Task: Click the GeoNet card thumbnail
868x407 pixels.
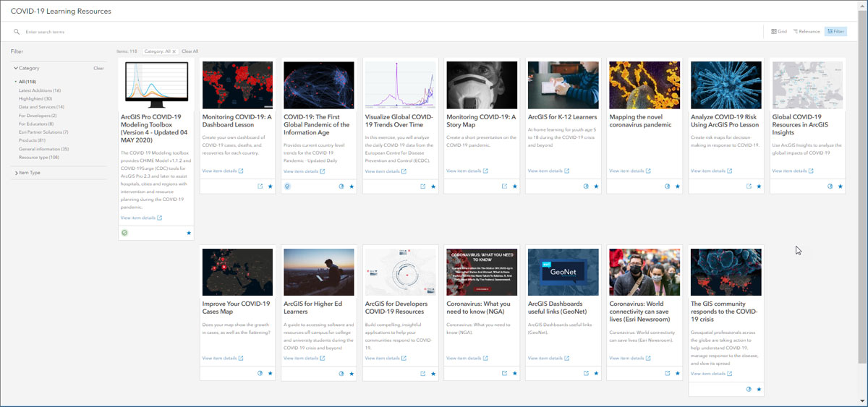Action: pos(563,272)
